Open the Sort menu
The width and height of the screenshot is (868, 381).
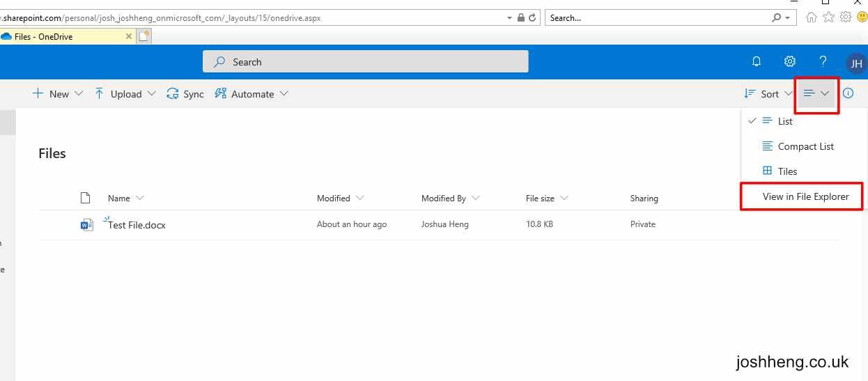[768, 94]
